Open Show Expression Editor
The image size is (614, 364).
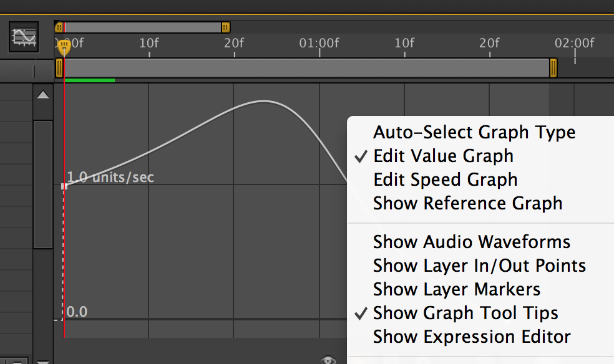pyautogui.click(x=472, y=337)
